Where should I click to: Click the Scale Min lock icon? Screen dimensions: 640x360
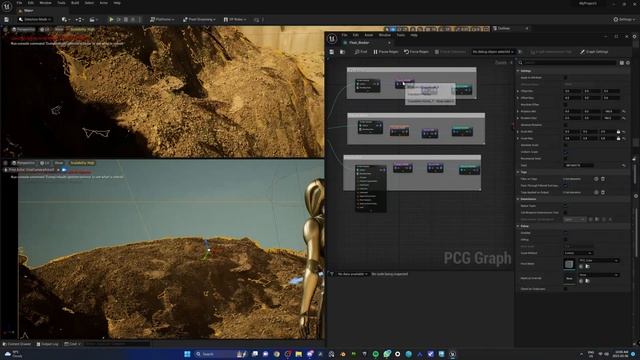click(618, 132)
